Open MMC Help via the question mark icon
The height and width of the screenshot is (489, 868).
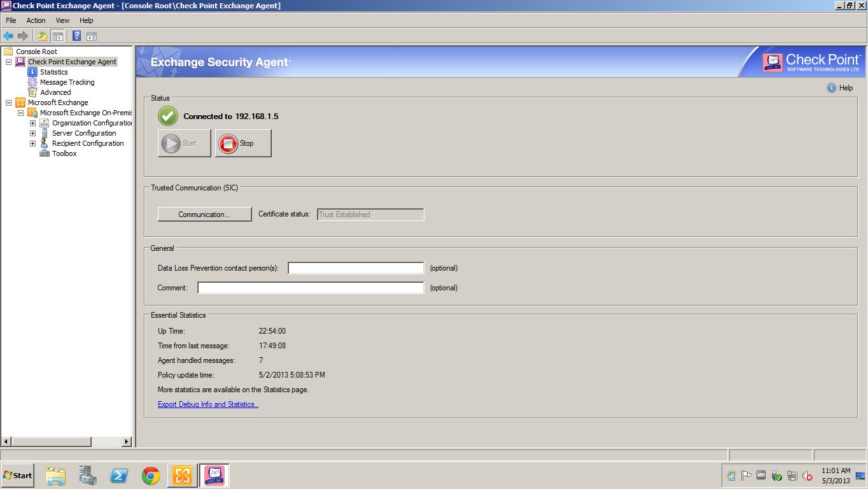[76, 36]
